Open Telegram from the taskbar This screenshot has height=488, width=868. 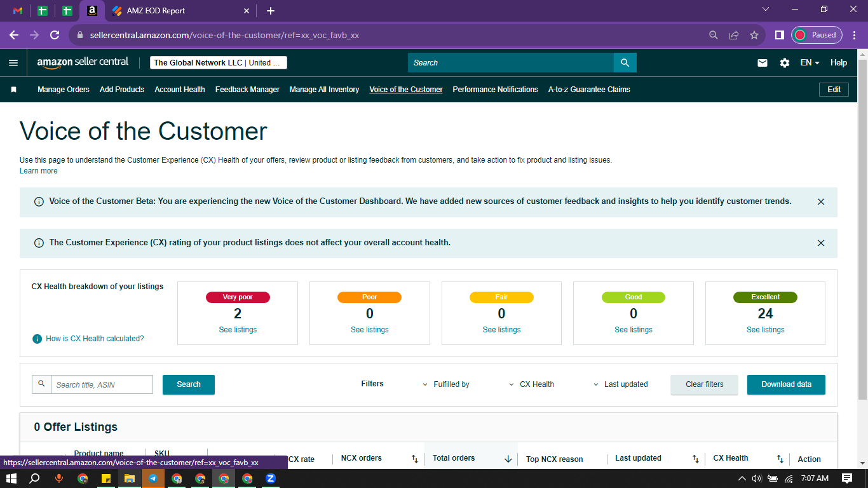tap(153, 478)
